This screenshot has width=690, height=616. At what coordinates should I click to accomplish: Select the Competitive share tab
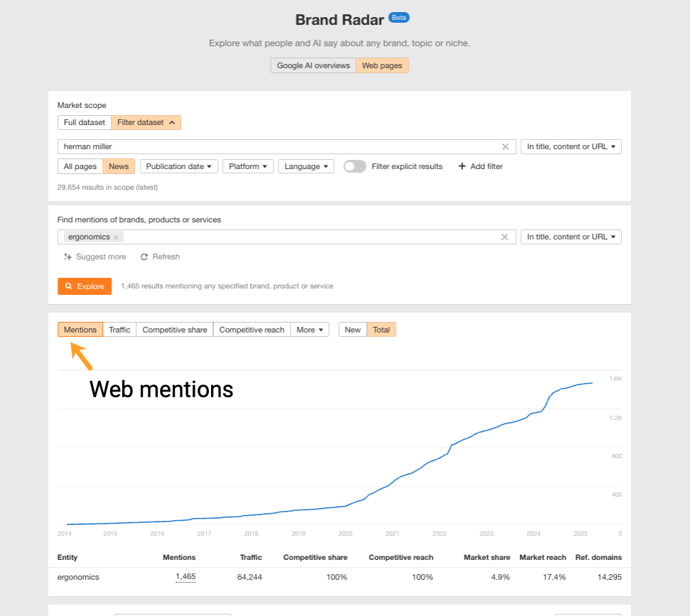pyautogui.click(x=175, y=330)
